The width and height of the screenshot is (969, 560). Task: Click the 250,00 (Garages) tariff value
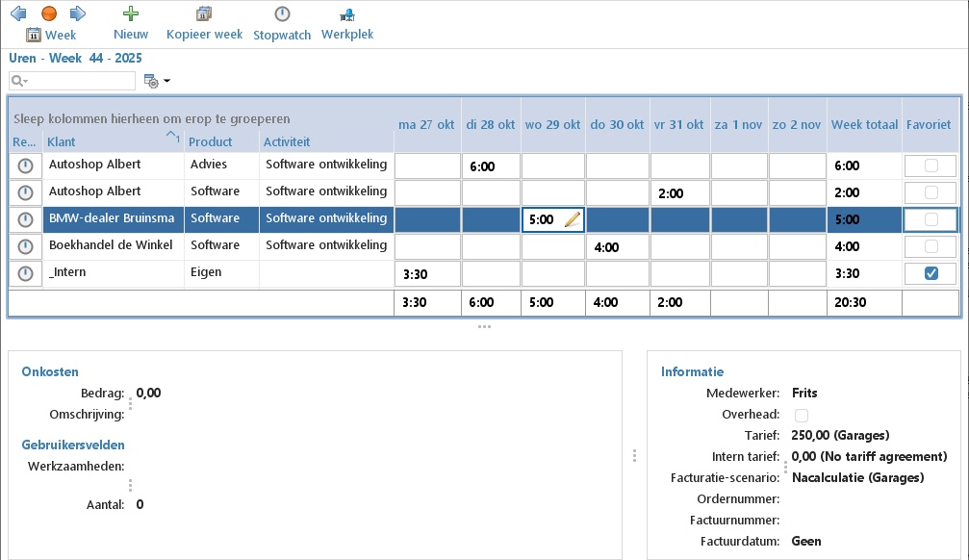pyautogui.click(x=840, y=435)
